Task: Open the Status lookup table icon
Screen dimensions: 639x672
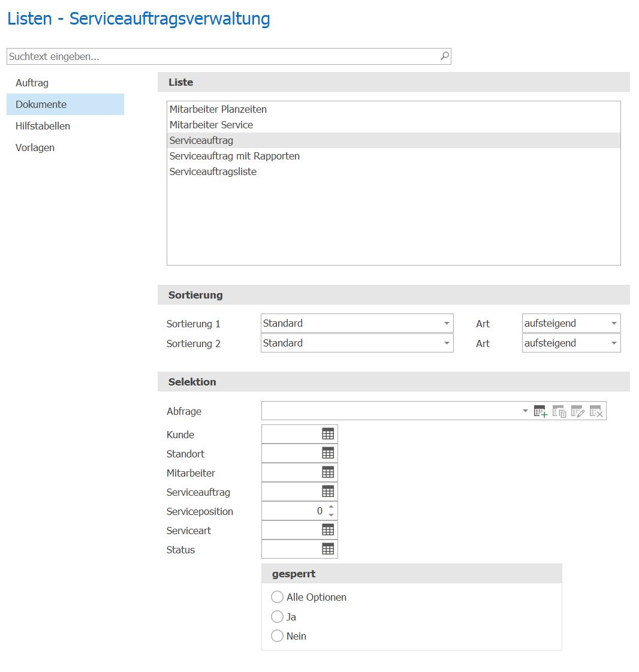Action: point(328,549)
